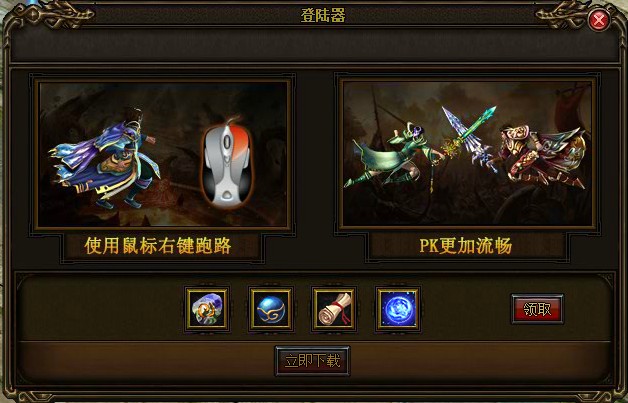Close the 登陆器 dialog with red X
The image size is (628, 403).
coord(599,20)
